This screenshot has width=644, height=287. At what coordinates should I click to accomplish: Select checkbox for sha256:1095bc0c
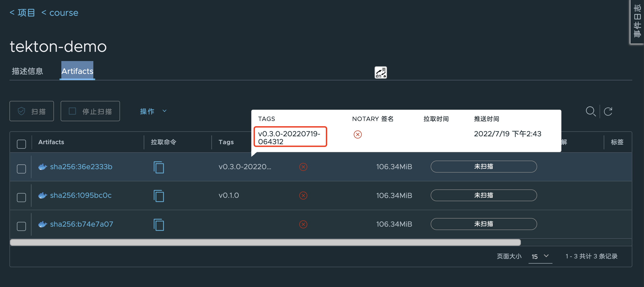(21, 197)
